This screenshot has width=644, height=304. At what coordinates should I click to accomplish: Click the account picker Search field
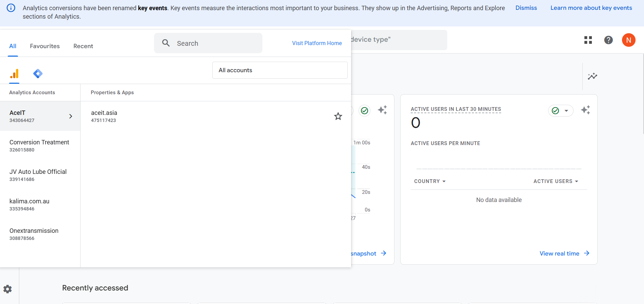click(x=208, y=43)
